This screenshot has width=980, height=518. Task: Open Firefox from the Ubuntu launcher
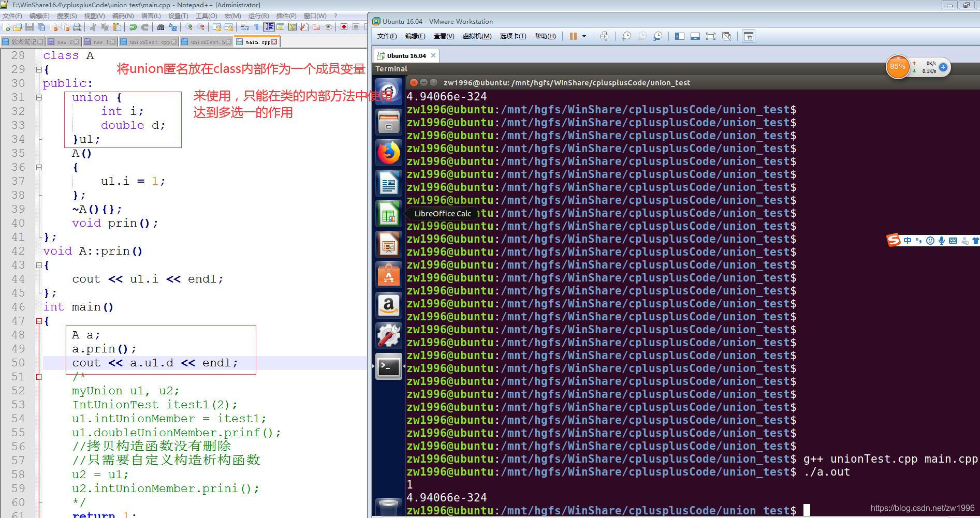coord(389,153)
